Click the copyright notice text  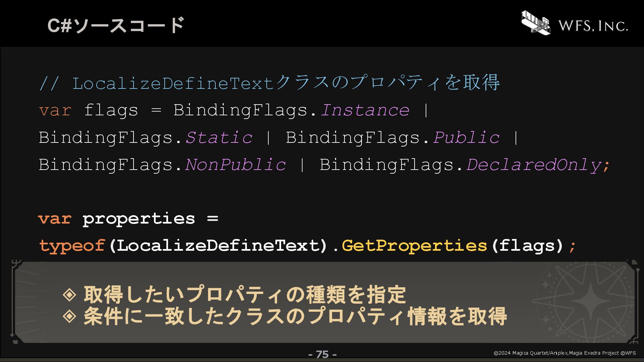(x=565, y=353)
